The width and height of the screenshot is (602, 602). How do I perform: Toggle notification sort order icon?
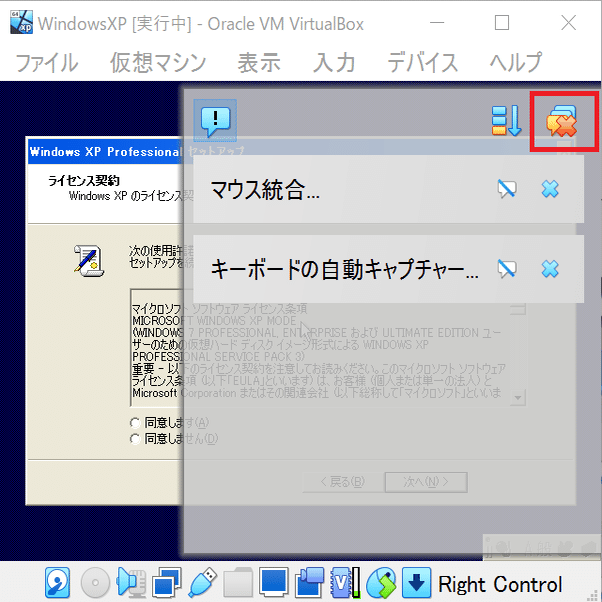pos(506,121)
